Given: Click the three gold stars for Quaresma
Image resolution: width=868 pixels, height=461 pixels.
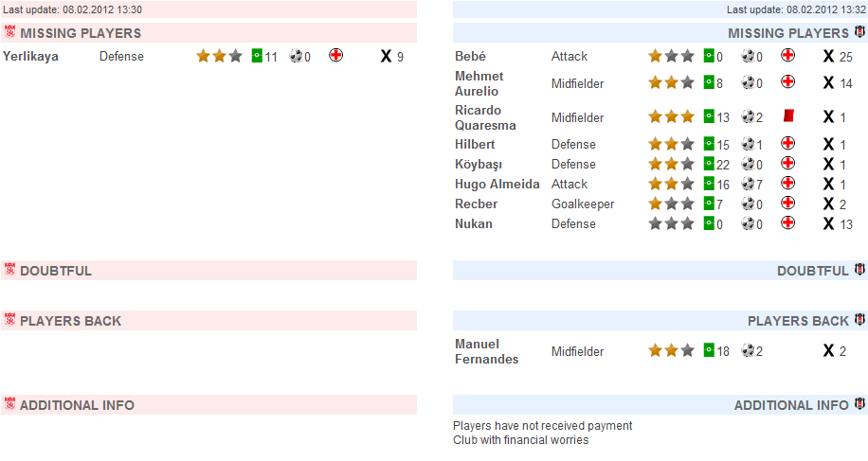Looking at the screenshot, I should click(x=671, y=116).
